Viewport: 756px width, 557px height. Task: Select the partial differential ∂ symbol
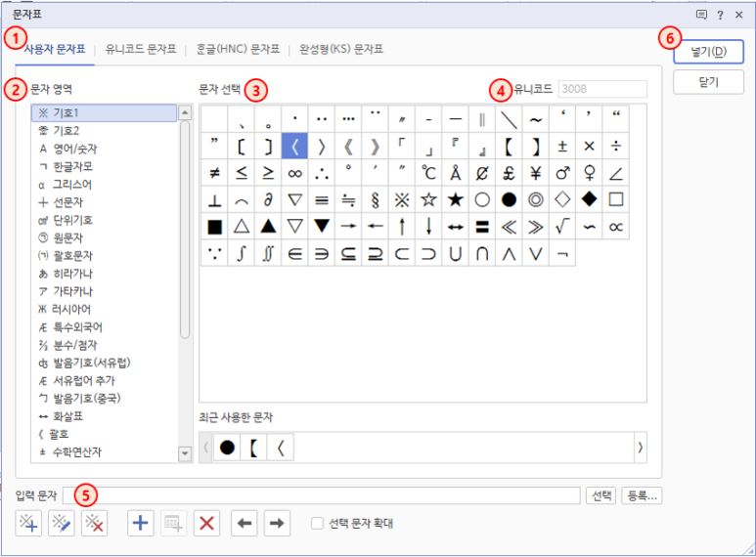pos(268,199)
